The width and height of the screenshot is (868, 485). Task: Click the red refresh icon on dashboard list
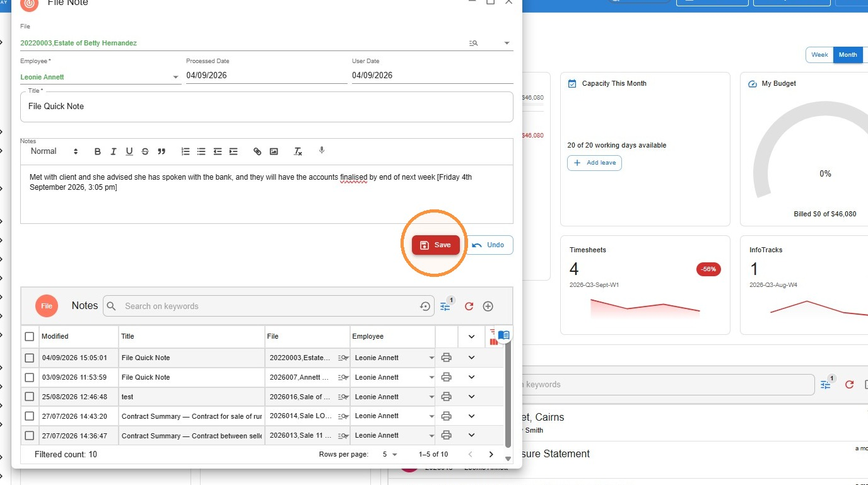tap(849, 385)
